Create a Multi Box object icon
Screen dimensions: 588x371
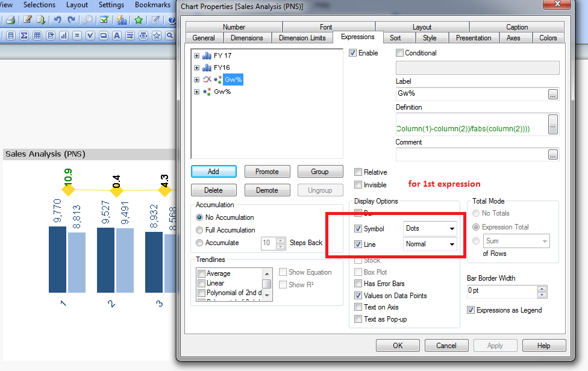(51, 36)
